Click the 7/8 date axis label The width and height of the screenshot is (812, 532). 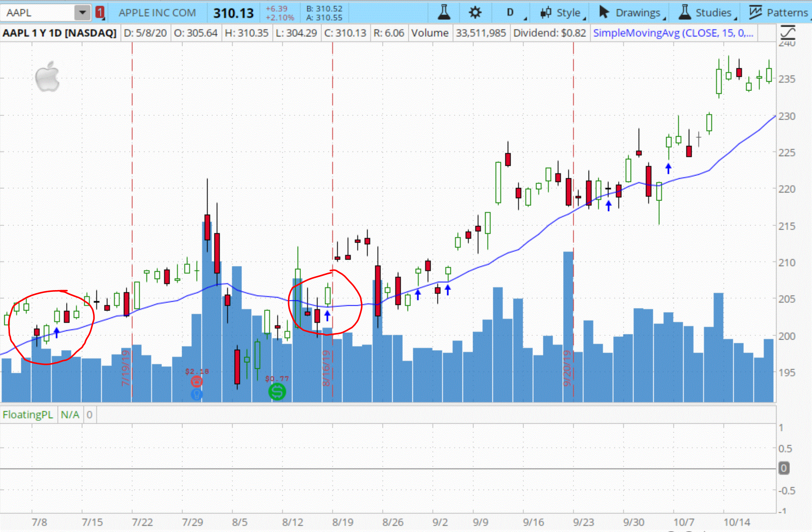pos(40,522)
